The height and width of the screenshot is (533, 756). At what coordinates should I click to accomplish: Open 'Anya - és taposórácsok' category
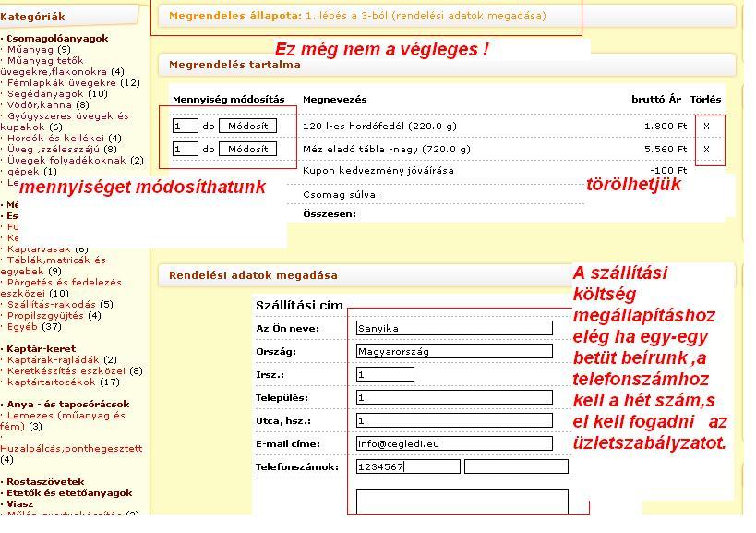coord(68,404)
